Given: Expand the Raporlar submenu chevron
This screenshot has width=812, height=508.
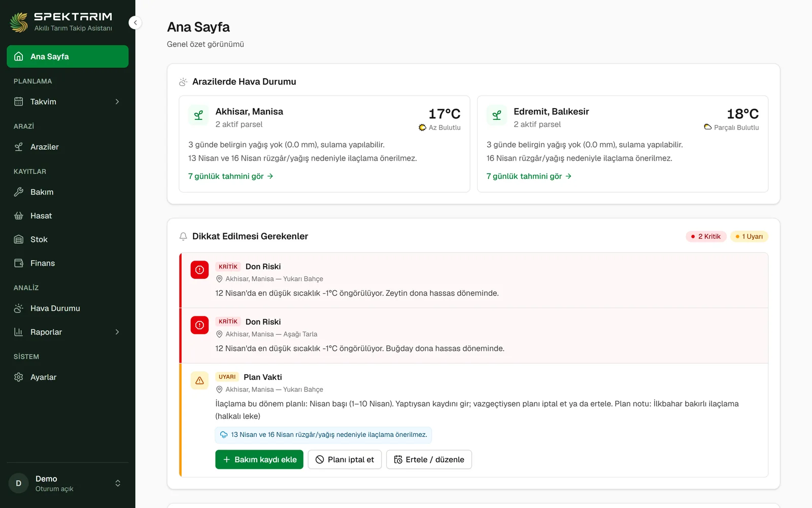Looking at the screenshot, I should coord(117,332).
